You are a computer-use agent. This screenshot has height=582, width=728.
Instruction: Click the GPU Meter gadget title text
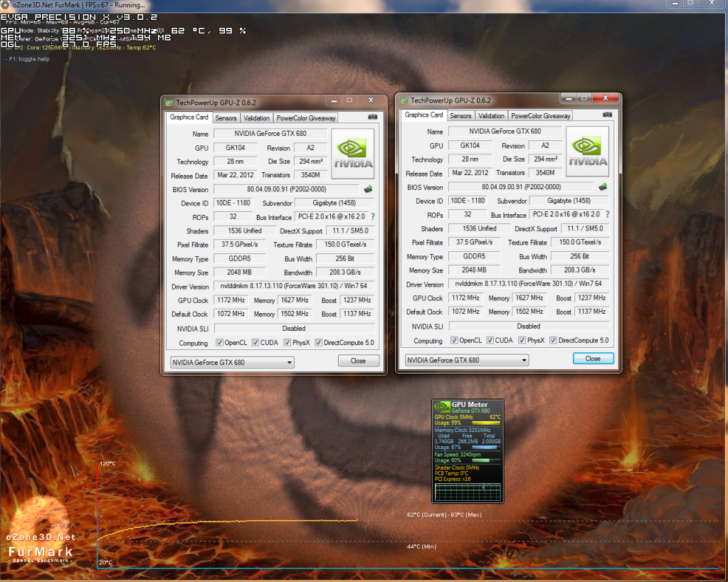click(x=470, y=405)
